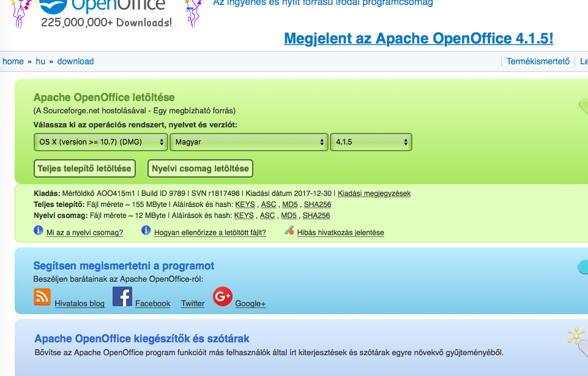Open the Google+ text link
Viewport: 588px width, 376px height.
click(x=250, y=304)
